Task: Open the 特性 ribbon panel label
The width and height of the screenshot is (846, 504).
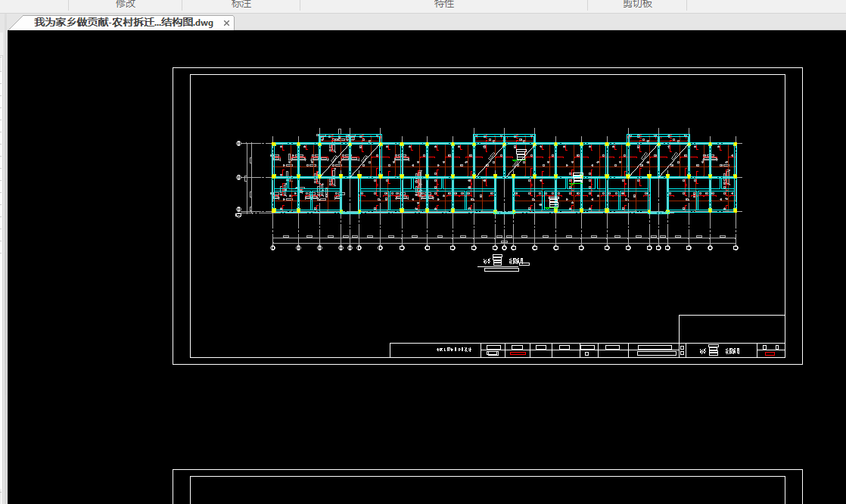Action: (x=444, y=5)
